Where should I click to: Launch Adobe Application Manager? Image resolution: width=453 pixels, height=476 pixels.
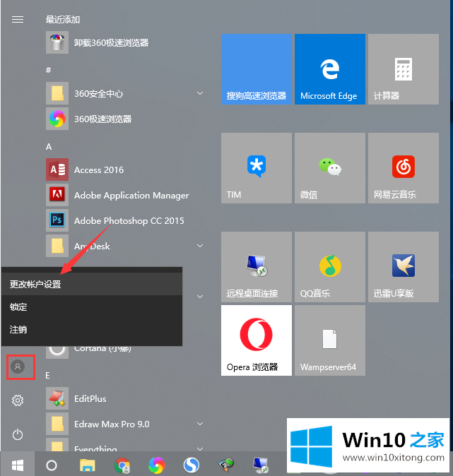117,195
